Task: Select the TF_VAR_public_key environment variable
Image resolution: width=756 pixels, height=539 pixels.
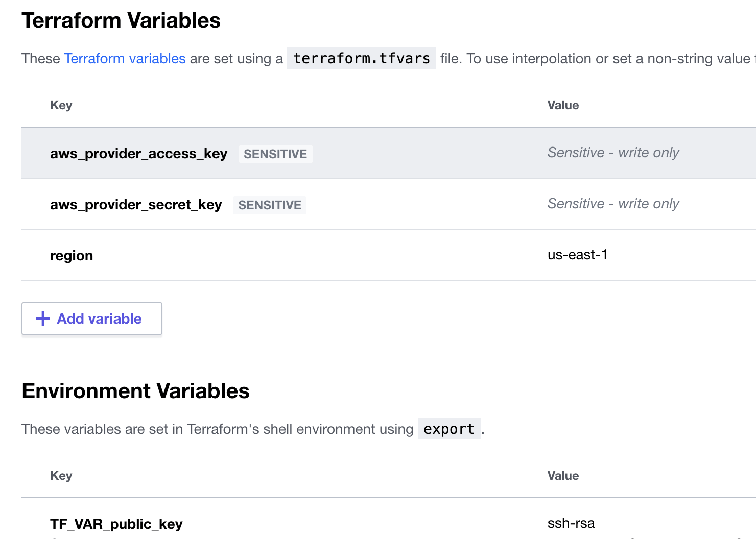Action: [x=116, y=524]
